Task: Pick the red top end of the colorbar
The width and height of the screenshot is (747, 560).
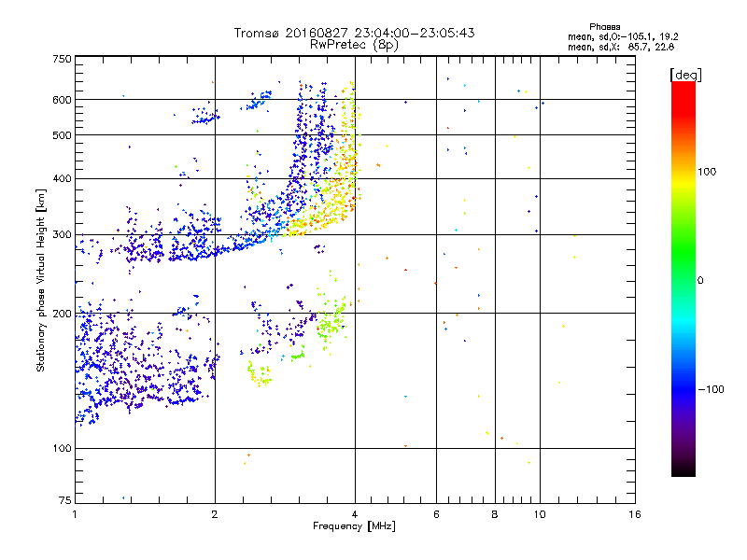Action: tap(683, 87)
